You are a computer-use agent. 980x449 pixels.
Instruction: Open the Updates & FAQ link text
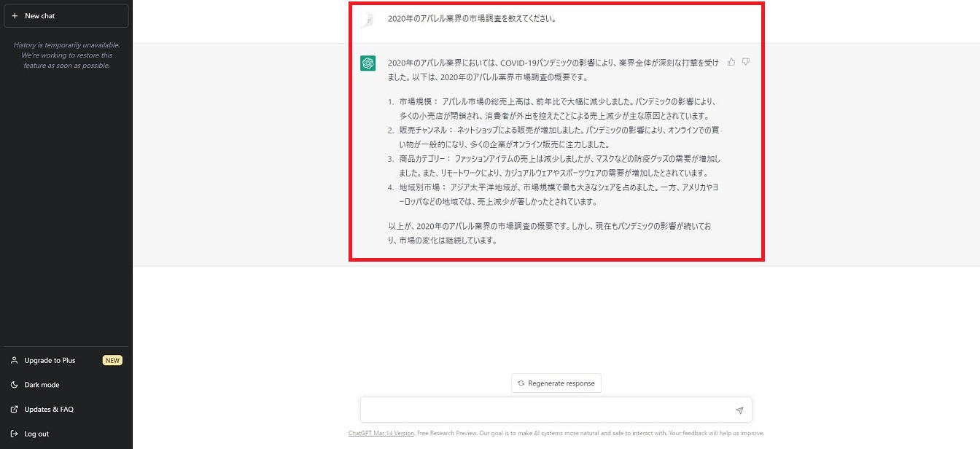[x=49, y=410]
